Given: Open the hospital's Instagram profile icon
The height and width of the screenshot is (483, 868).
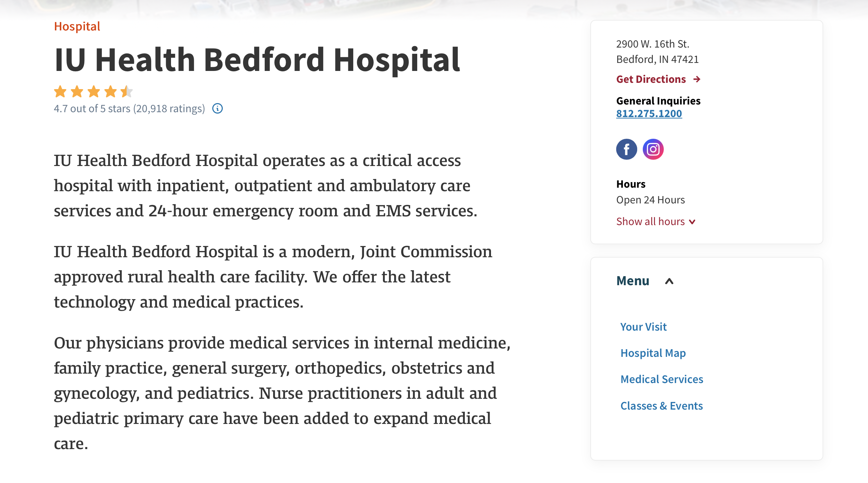Looking at the screenshot, I should click(653, 149).
